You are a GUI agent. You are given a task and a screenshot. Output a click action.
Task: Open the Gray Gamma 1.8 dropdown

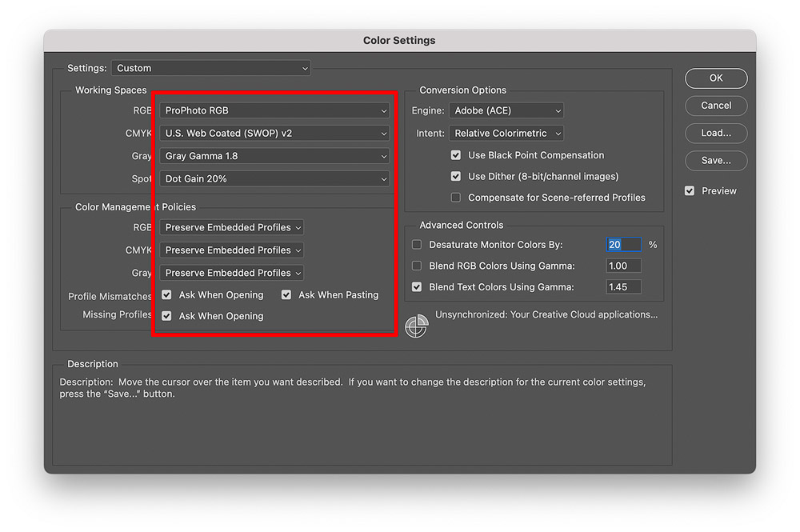pos(274,156)
